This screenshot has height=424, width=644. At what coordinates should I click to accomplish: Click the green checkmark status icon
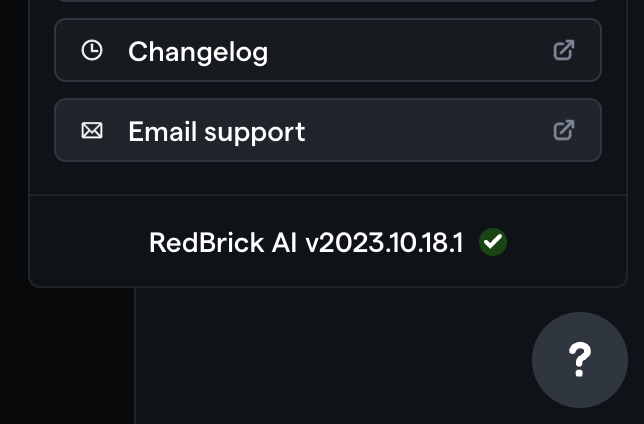click(493, 242)
